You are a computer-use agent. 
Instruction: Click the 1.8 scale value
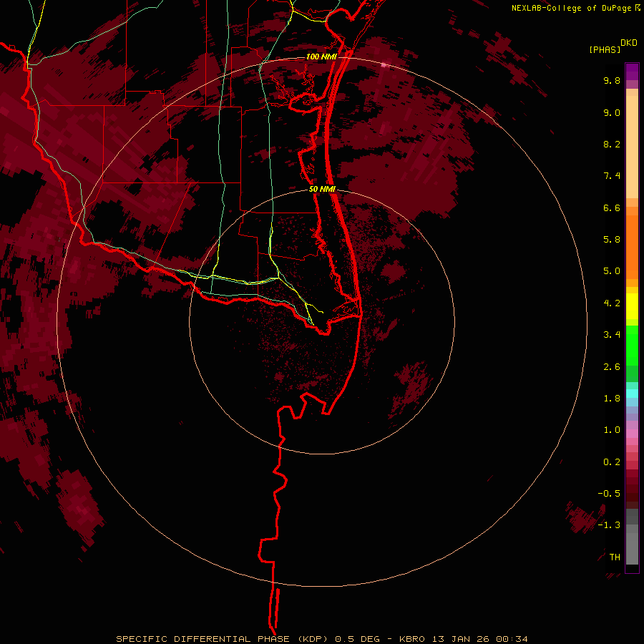(612, 399)
